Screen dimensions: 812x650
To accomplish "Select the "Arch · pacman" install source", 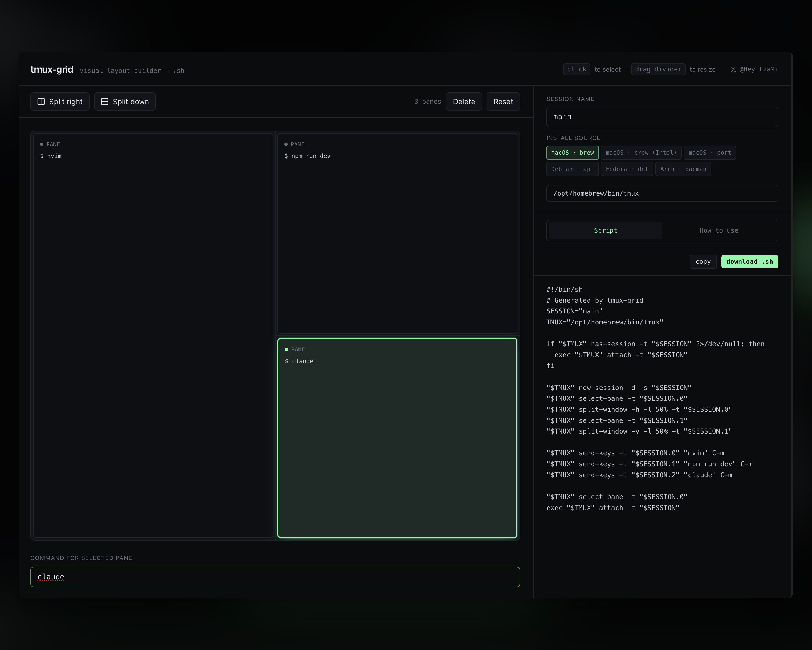I will [683, 169].
